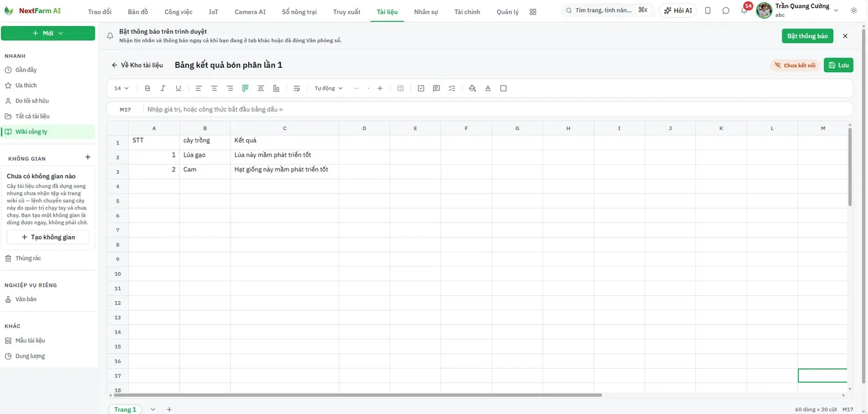Decrease value with the minus button
This screenshot has width=868, height=414.
(x=356, y=88)
